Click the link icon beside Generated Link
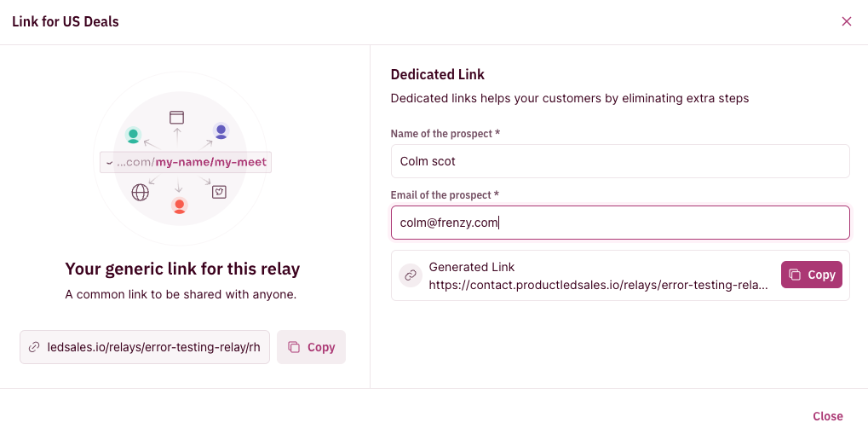This screenshot has height=440, width=868. (411, 275)
